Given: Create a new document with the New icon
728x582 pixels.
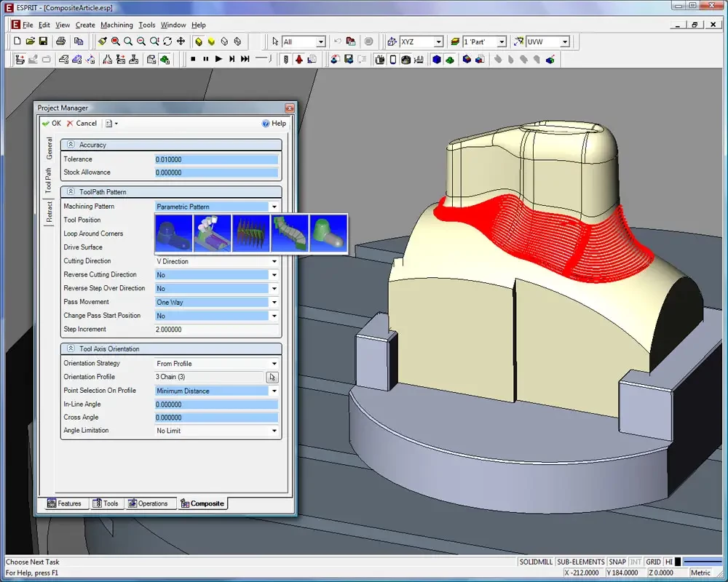Looking at the screenshot, I should pyautogui.click(x=17, y=41).
